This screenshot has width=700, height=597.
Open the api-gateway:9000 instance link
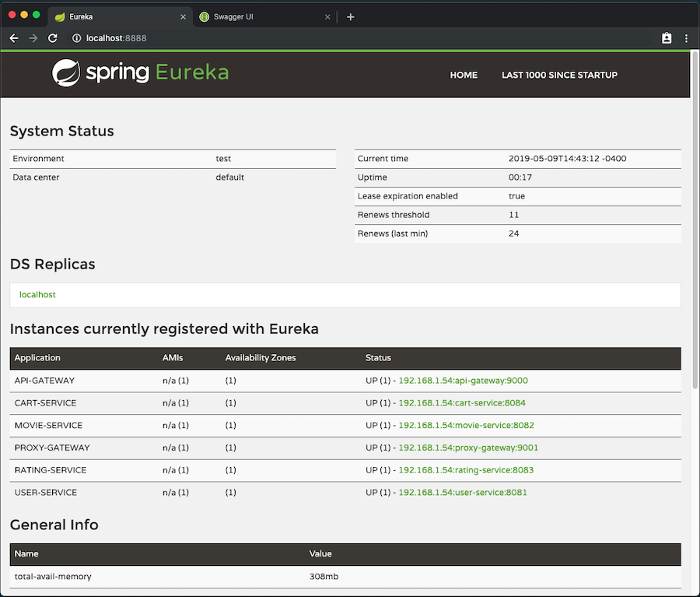[463, 381]
